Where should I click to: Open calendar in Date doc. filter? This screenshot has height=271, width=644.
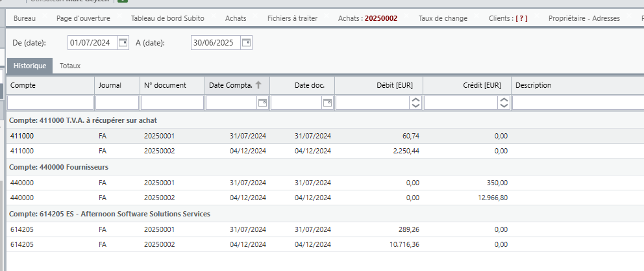click(328, 103)
